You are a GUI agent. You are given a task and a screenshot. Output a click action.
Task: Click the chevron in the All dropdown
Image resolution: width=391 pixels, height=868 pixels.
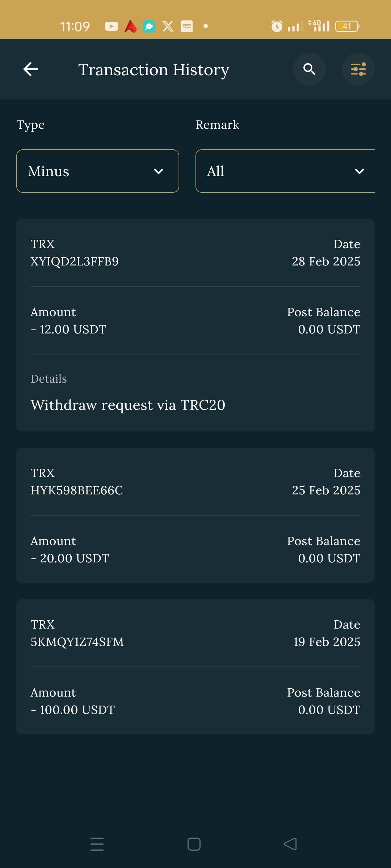[x=359, y=171]
